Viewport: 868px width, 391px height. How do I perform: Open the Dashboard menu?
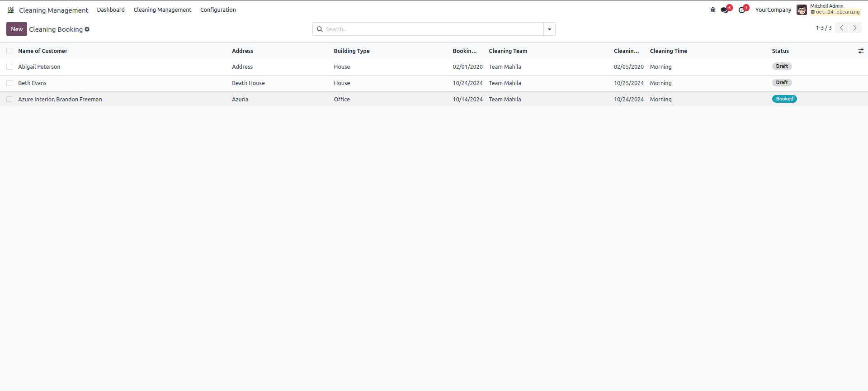[111, 10]
